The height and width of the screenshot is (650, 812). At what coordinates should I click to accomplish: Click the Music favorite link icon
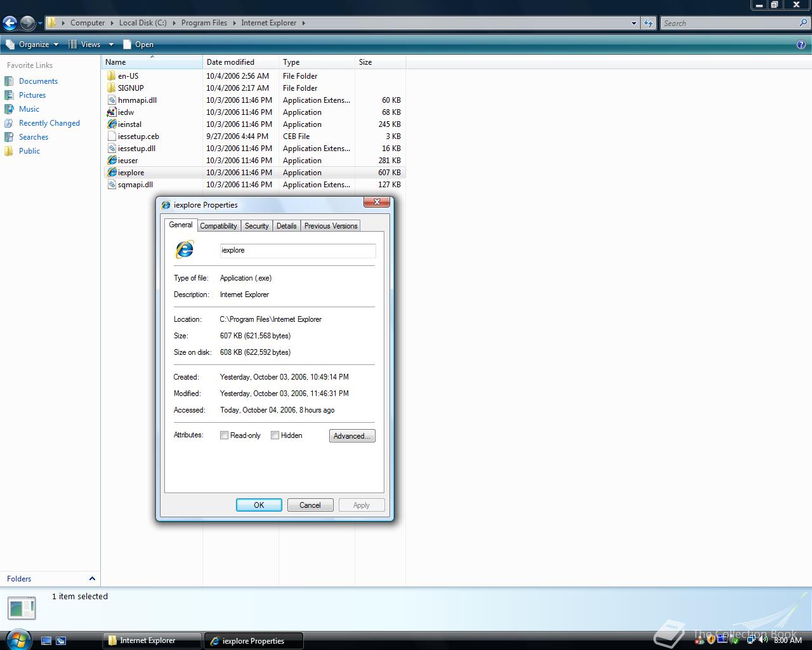click(9, 109)
